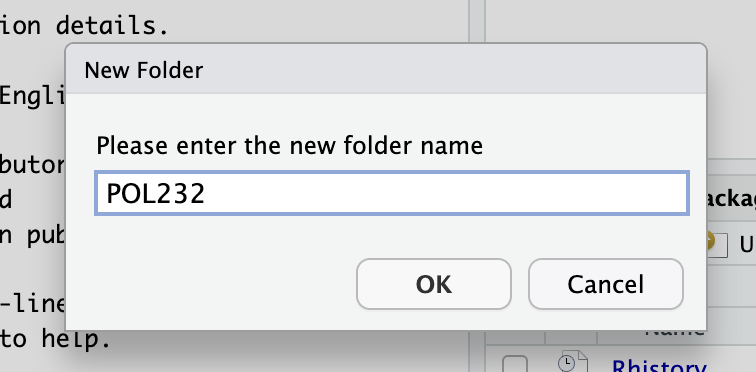Click the 'Please enter the new folder name' label
This screenshot has width=756, height=372.
coord(289,146)
